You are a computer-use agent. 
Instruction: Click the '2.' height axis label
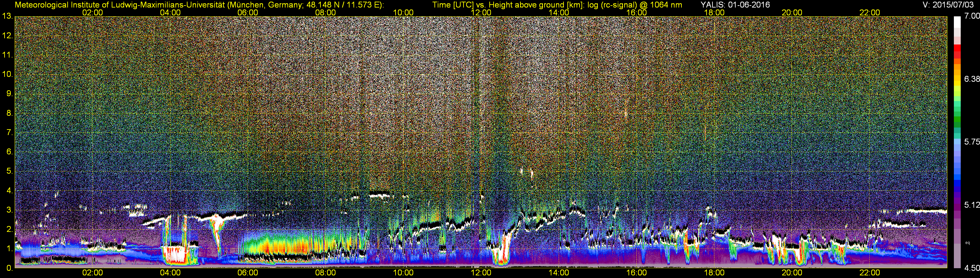[9, 229]
